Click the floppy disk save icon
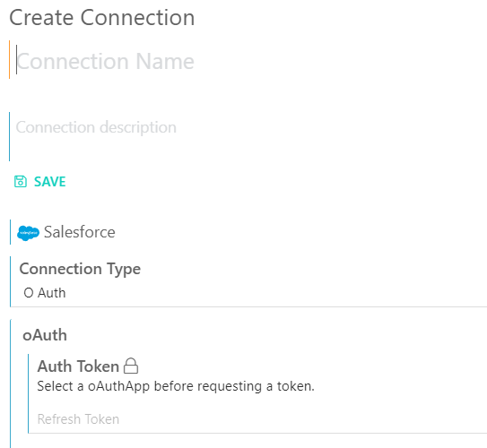487x448 pixels. [x=21, y=182]
